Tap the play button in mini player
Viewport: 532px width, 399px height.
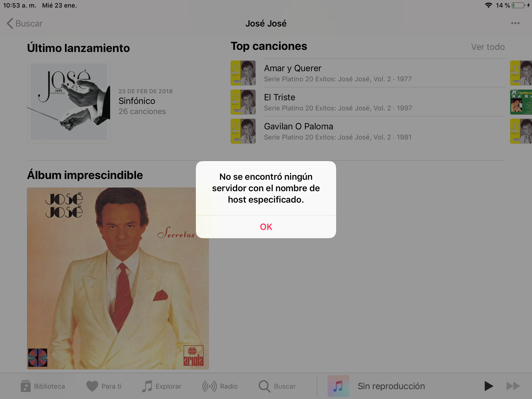click(x=489, y=386)
